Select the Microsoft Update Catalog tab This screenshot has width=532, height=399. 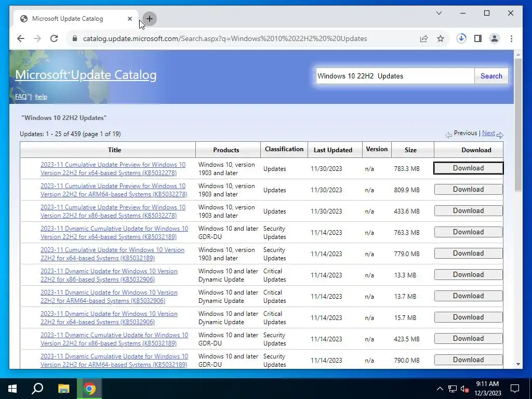(76, 19)
